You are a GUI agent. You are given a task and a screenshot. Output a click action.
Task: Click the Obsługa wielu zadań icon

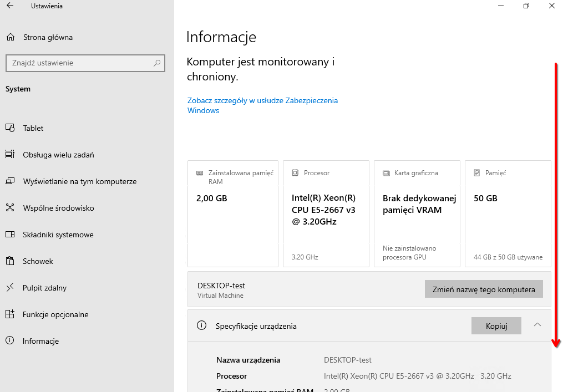point(9,155)
